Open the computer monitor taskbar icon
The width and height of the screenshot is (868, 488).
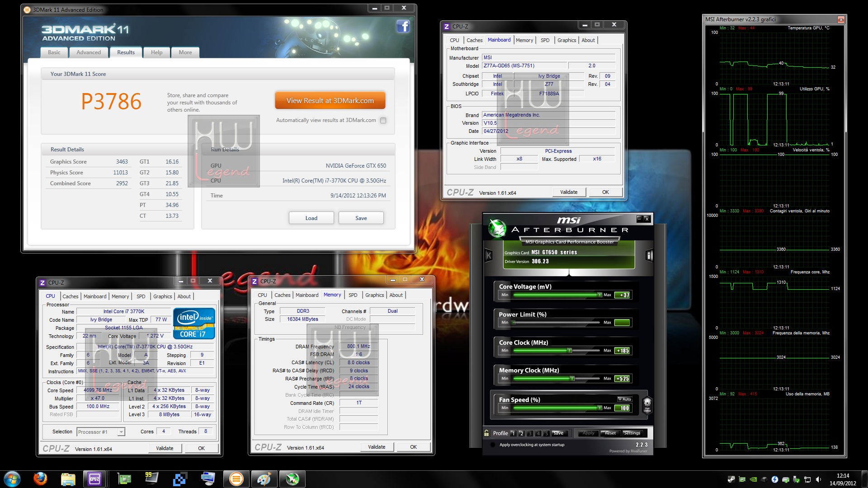coord(208,479)
